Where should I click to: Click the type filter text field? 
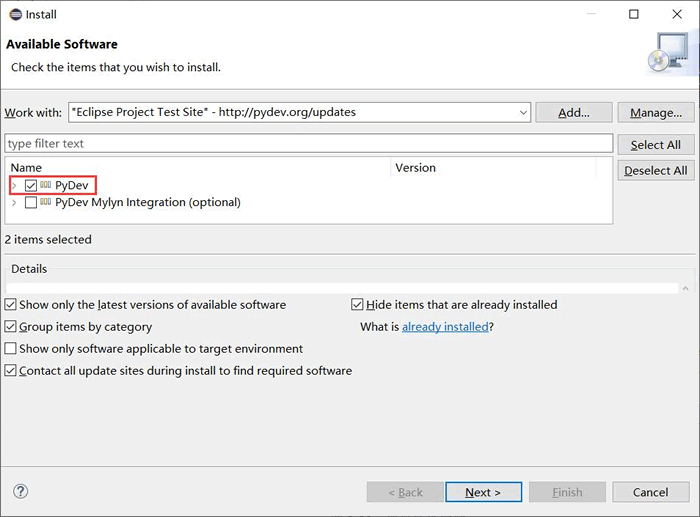click(308, 143)
